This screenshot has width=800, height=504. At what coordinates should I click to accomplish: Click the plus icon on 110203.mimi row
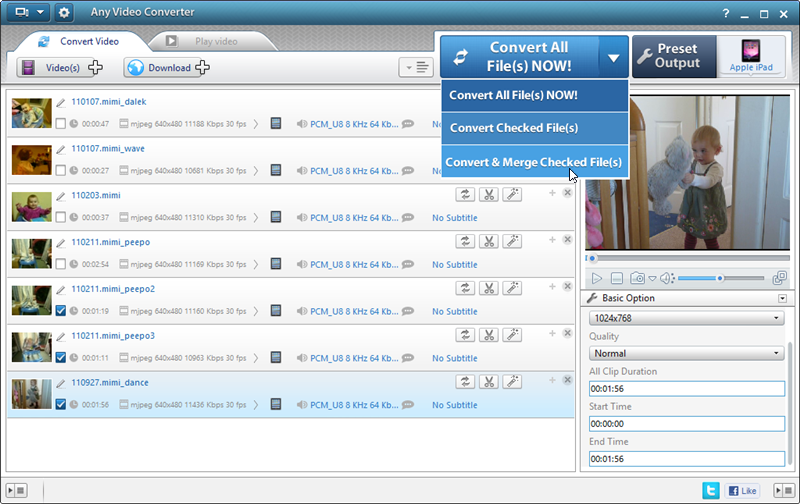pos(552,193)
